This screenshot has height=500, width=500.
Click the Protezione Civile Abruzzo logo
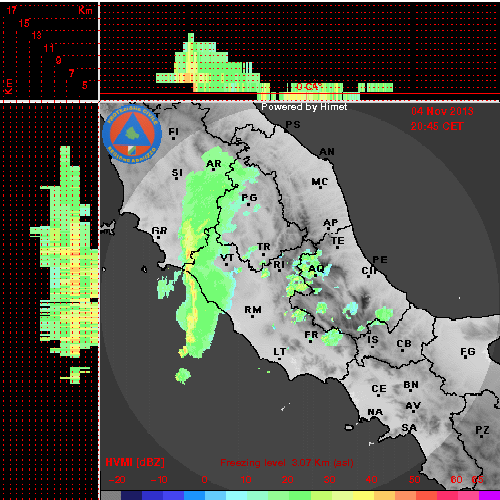132,134
